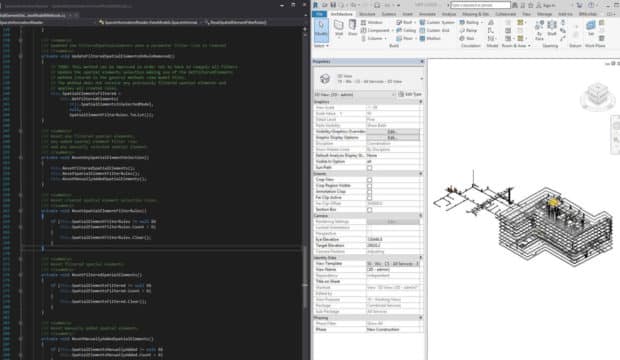Choose the Window tool in Build panel
The width and height of the screenshot is (620, 360).
[x=372, y=23]
